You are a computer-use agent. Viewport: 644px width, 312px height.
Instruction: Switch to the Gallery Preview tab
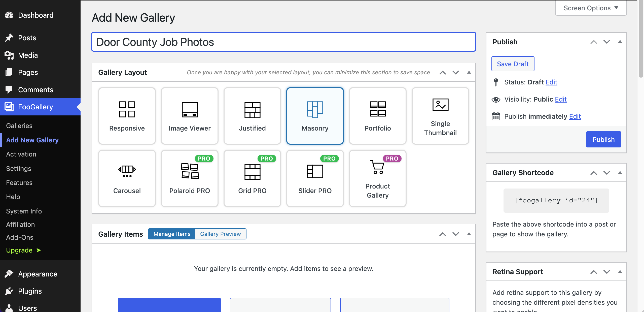[220, 234]
